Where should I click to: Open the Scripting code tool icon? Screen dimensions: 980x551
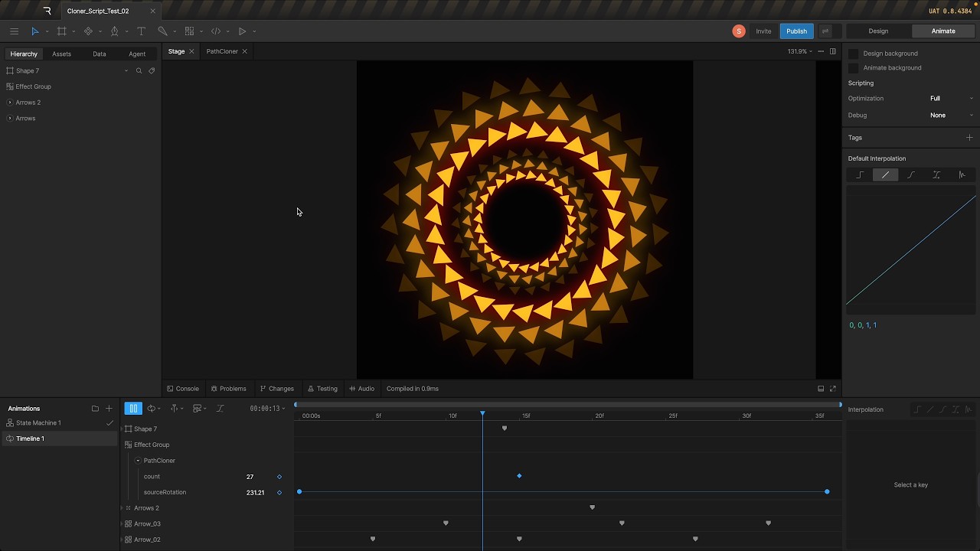(x=216, y=31)
